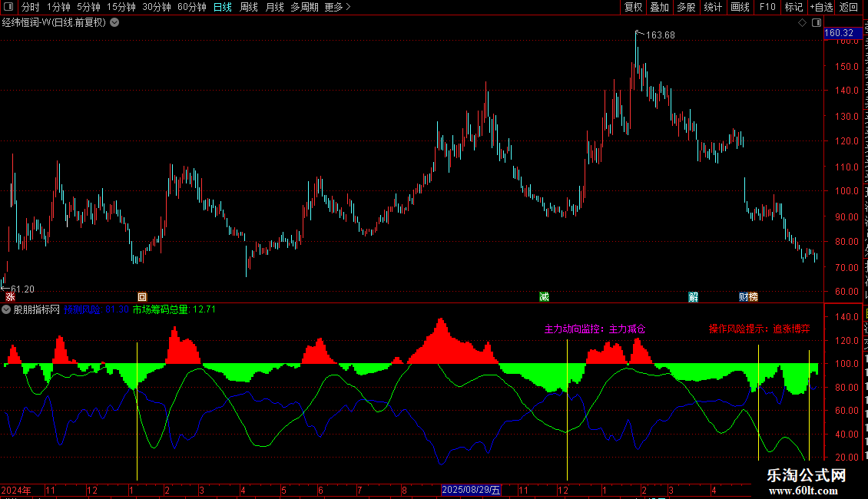
Task: Switch to 月线 monthly chart
Action: point(274,7)
